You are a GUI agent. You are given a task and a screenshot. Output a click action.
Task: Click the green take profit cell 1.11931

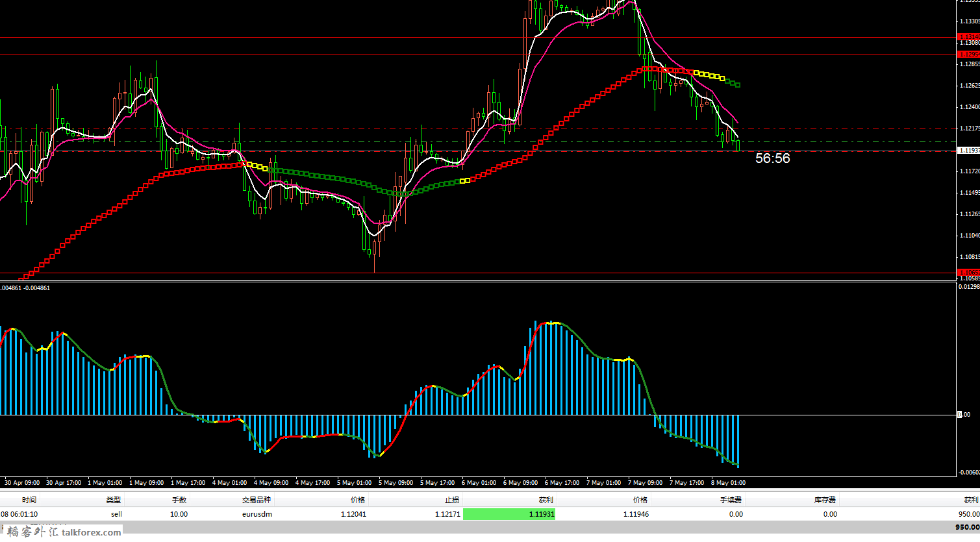click(509, 514)
